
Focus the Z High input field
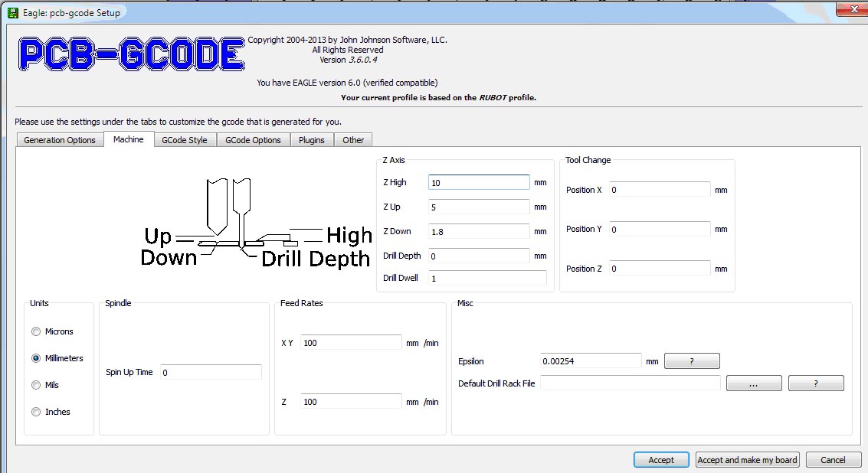(479, 183)
